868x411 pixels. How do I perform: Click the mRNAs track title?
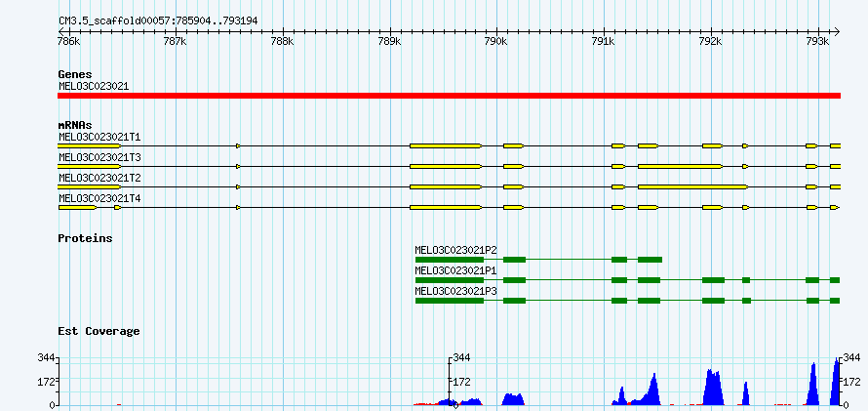75,125
